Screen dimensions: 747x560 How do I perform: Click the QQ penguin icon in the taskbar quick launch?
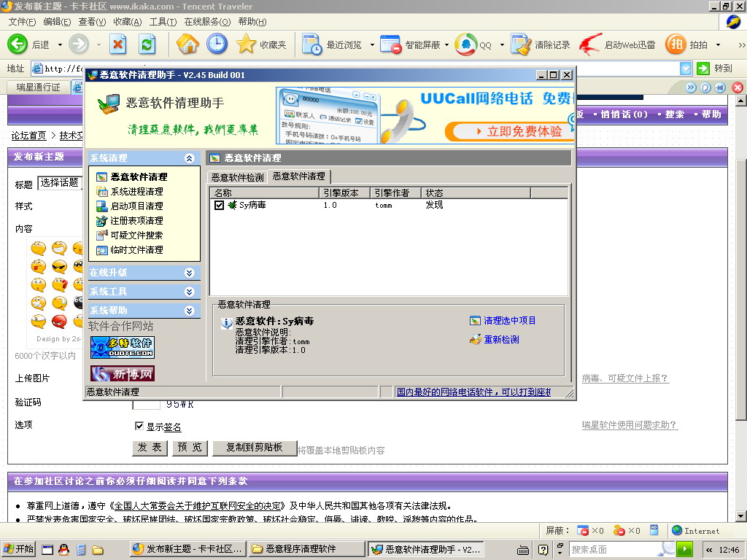(63, 550)
